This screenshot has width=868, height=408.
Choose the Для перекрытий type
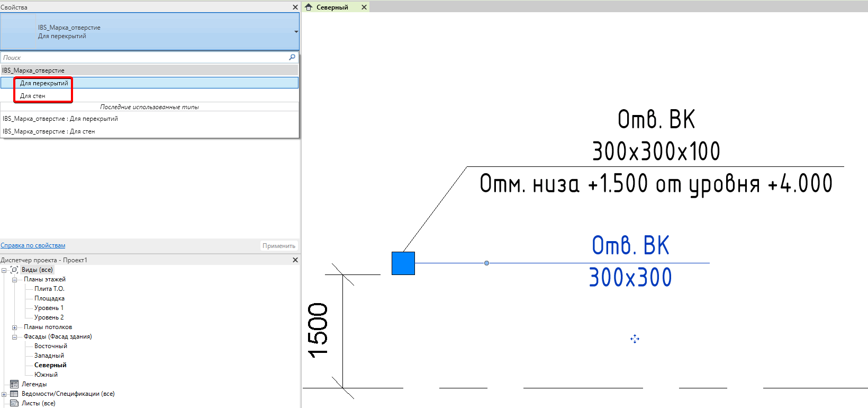[x=149, y=83]
